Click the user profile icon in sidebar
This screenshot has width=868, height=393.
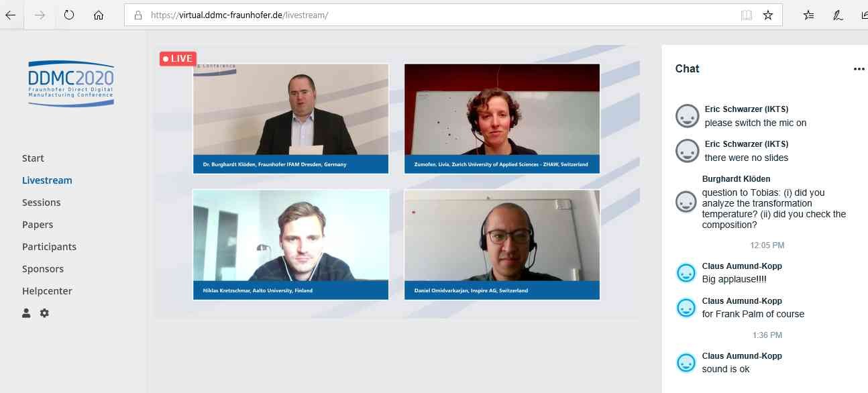tap(26, 313)
